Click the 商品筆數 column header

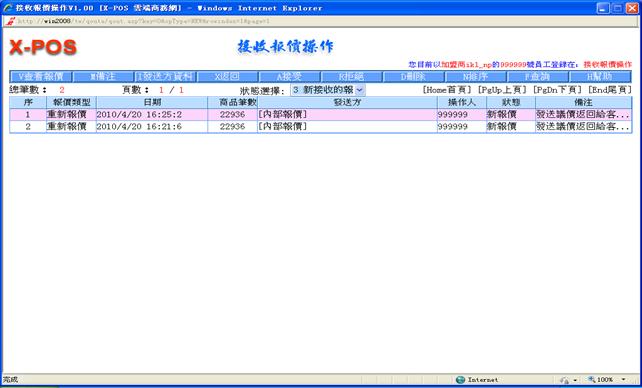pyautogui.click(x=233, y=102)
